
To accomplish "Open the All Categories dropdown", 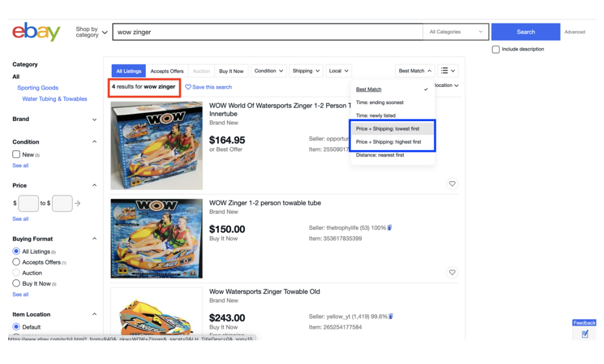I will click(456, 32).
